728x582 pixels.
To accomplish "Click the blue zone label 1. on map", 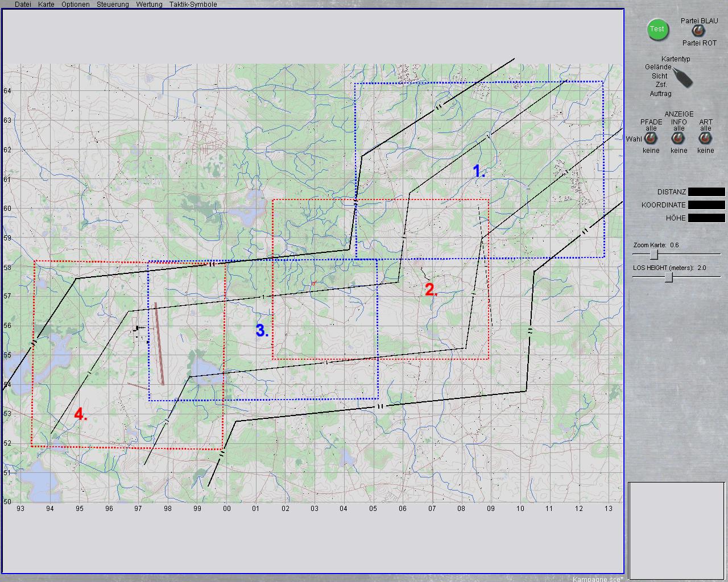I will click(479, 171).
